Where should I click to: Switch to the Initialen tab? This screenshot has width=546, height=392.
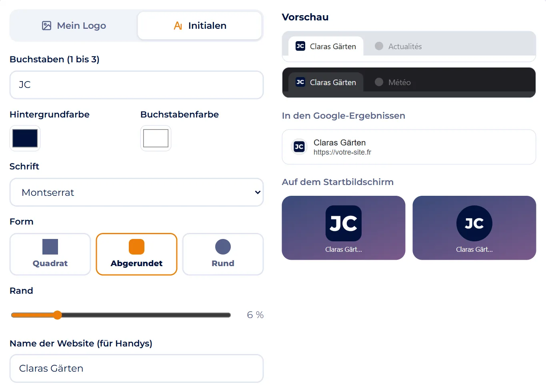click(x=200, y=26)
